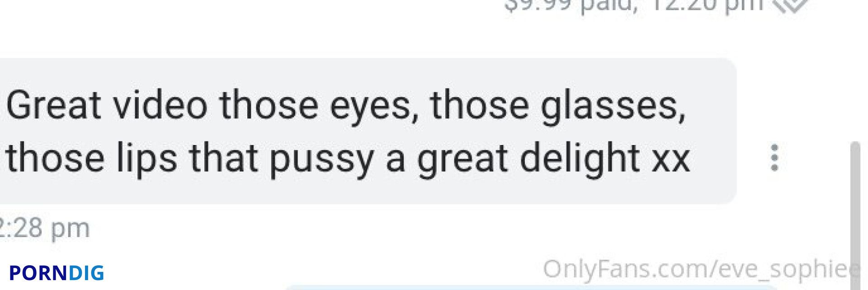This screenshot has height=290, width=868.
Task: Click the navy 'PORN' part of the logo
Action: coord(38,273)
